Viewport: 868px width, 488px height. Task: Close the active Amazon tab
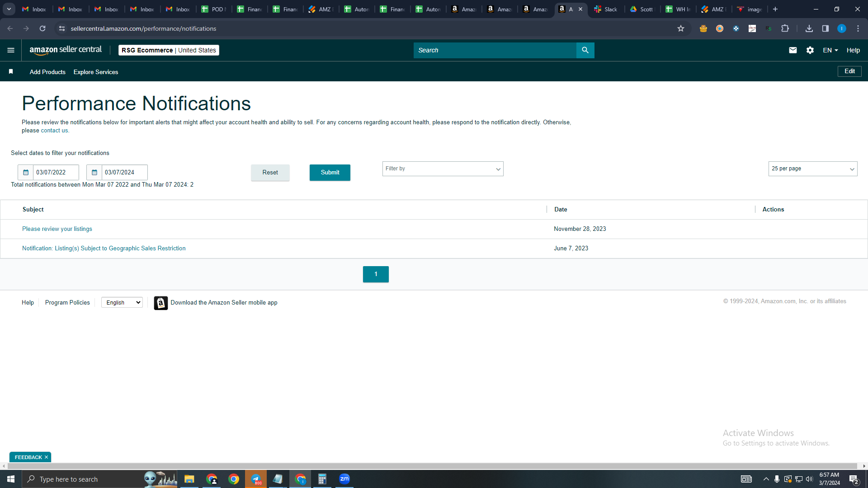click(x=580, y=9)
